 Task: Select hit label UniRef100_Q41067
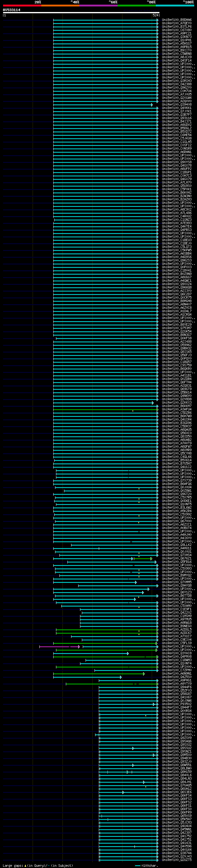(x=177, y=697)
